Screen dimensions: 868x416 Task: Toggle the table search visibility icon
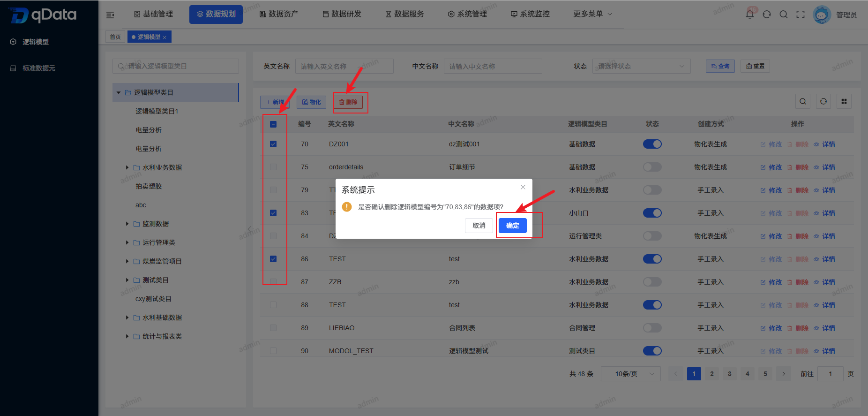[x=803, y=101]
